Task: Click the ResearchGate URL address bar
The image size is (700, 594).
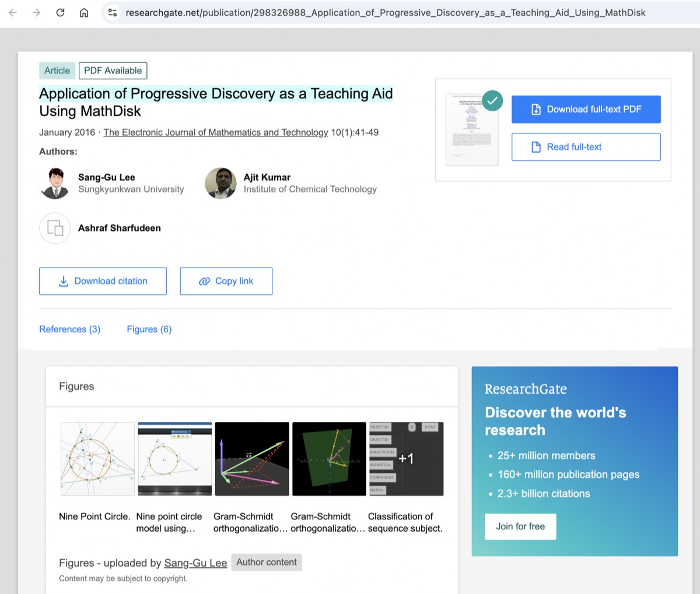Action: click(385, 12)
